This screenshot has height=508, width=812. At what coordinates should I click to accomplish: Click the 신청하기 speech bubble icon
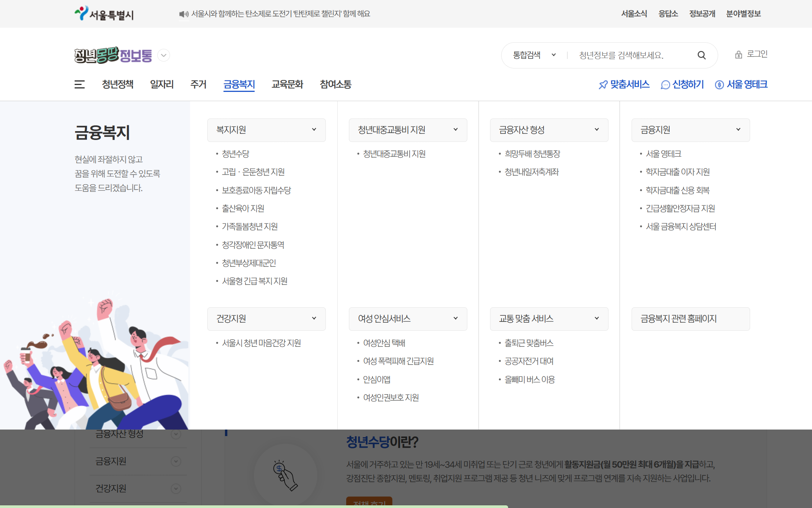point(665,85)
